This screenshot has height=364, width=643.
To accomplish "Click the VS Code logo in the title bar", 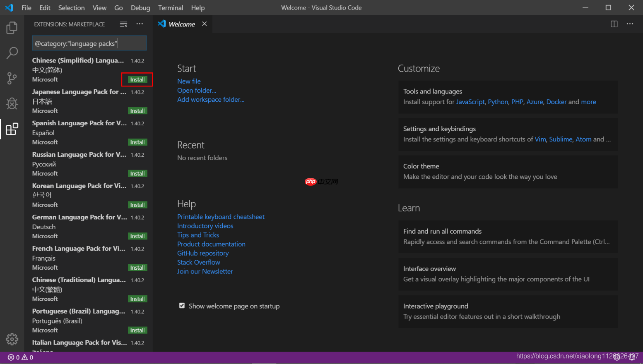I will coord(9,7).
